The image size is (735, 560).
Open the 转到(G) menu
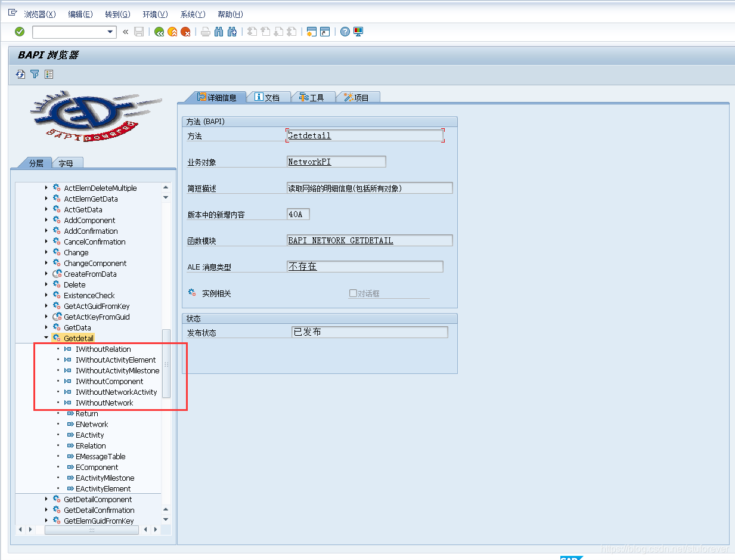(x=117, y=14)
